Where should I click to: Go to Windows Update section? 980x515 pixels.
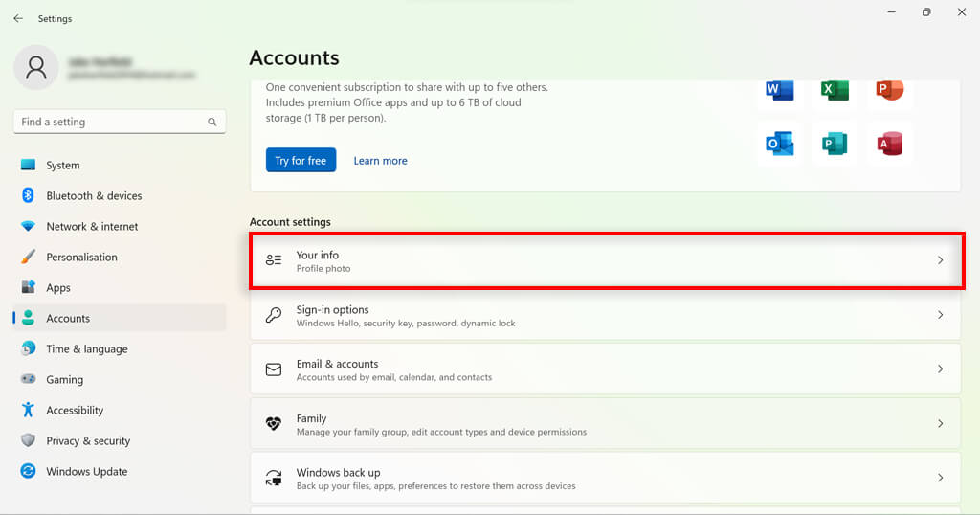pos(86,472)
